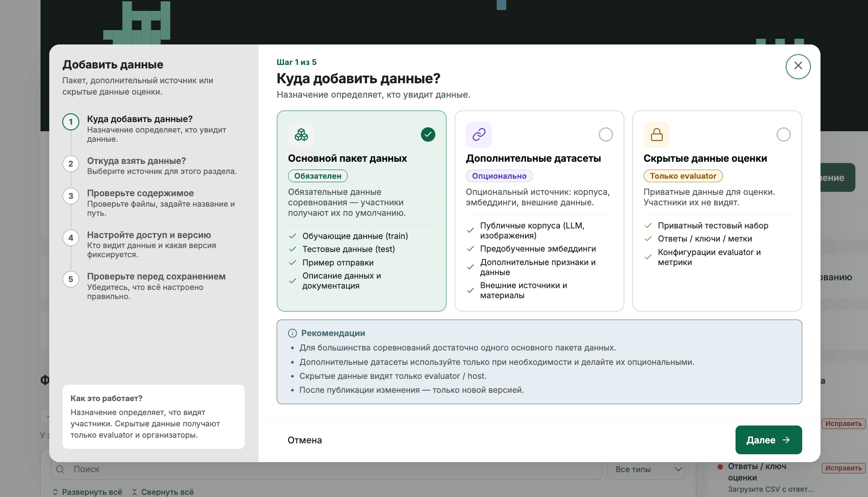Click Исправить next to Ответы / ключ оценки
This screenshot has width=868, height=497.
(844, 468)
